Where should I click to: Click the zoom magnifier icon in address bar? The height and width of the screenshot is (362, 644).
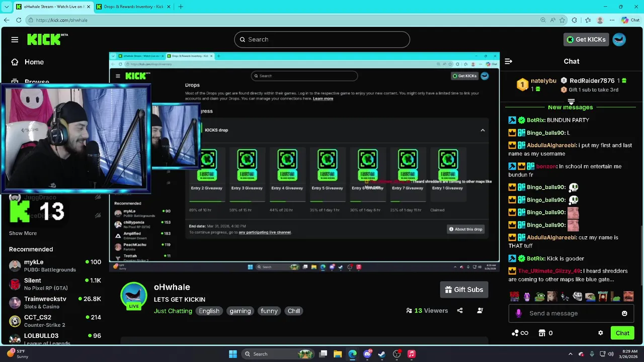[x=543, y=20]
